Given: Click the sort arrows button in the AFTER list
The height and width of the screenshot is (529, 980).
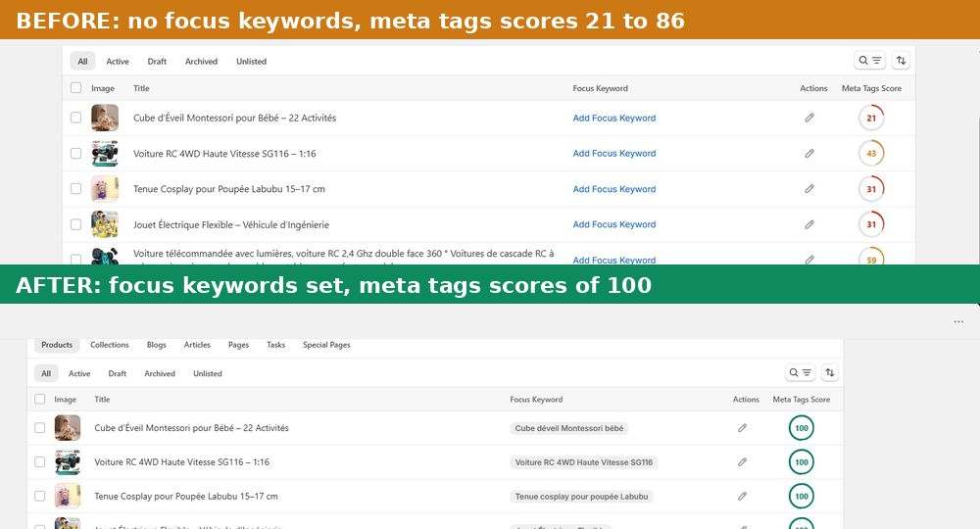Looking at the screenshot, I should click(x=829, y=373).
